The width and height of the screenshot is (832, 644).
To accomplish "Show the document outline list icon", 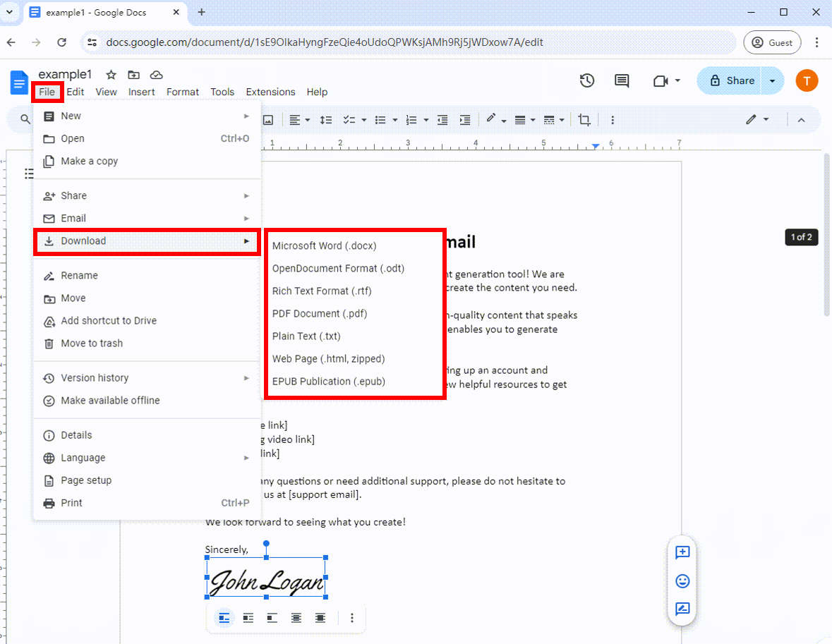I will (x=29, y=174).
